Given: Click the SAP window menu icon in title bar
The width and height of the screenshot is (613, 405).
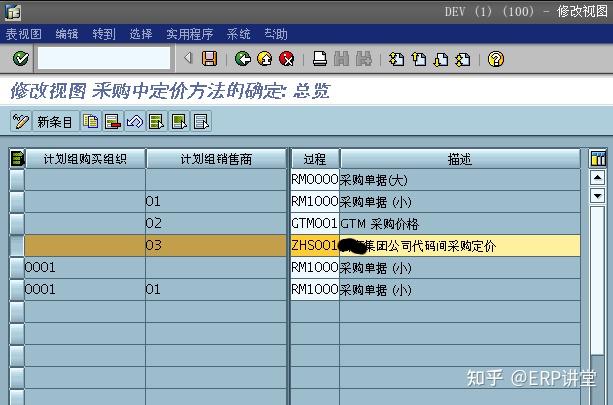Looking at the screenshot, I should (13, 12).
